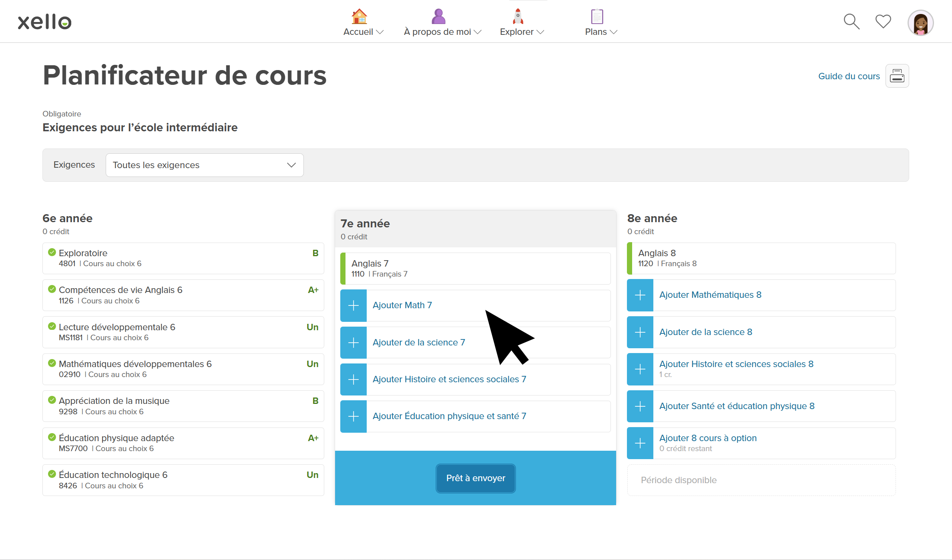Open the user profile avatar
This screenshot has height=560, width=952.
[920, 23]
